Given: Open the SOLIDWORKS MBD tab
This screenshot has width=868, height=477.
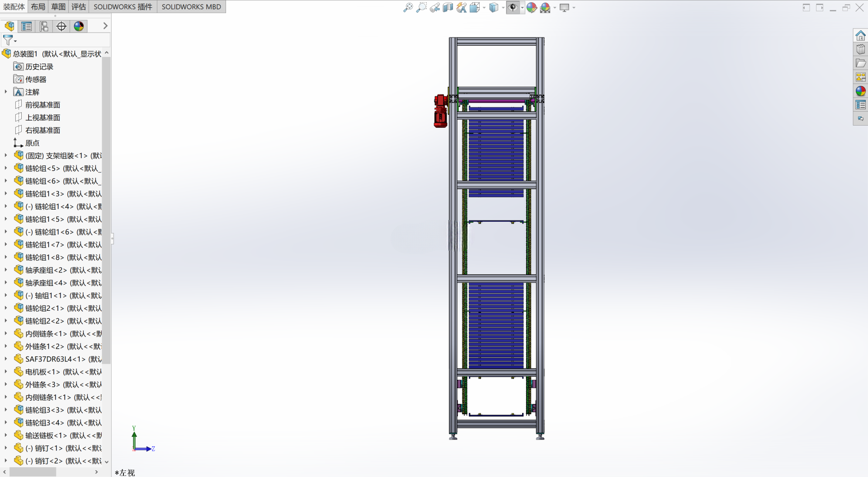Looking at the screenshot, I should [191, 7].
